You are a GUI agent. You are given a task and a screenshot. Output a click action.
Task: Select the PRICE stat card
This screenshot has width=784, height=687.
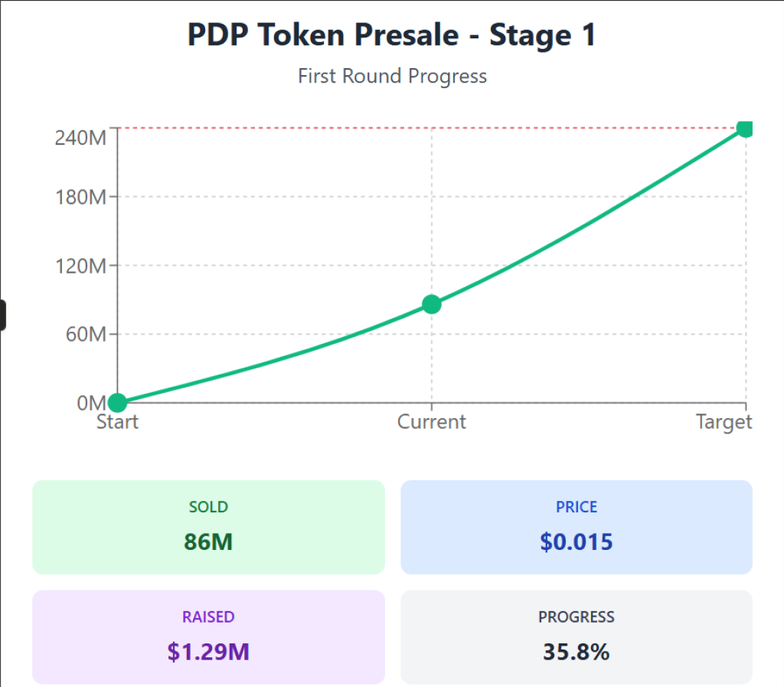577,527
